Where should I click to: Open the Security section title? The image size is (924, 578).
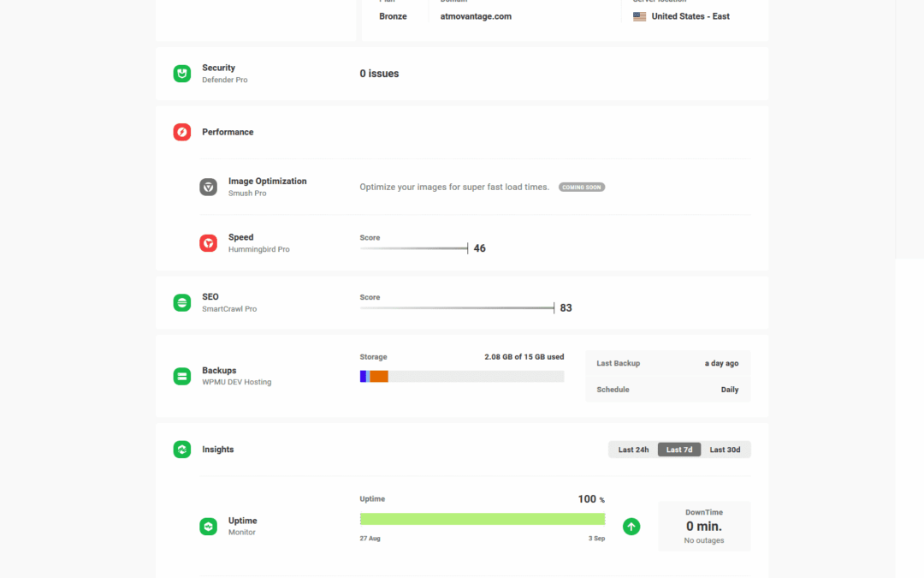[x=218, y=68]
